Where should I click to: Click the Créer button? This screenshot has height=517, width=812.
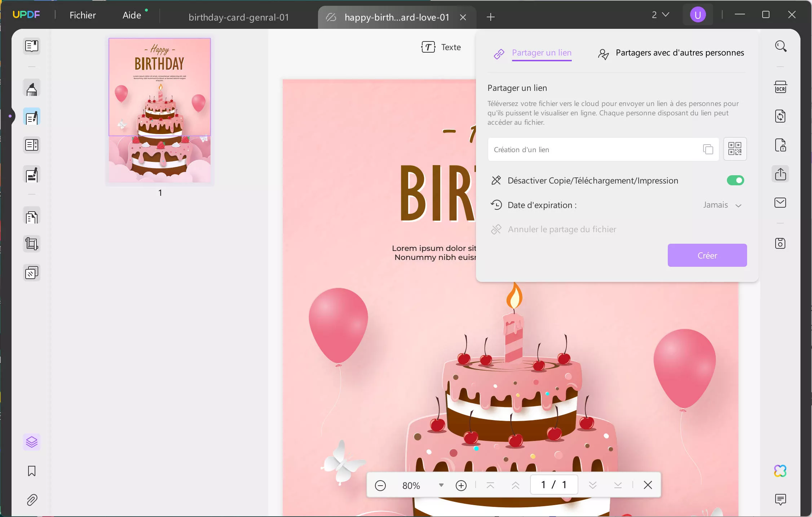707,255
